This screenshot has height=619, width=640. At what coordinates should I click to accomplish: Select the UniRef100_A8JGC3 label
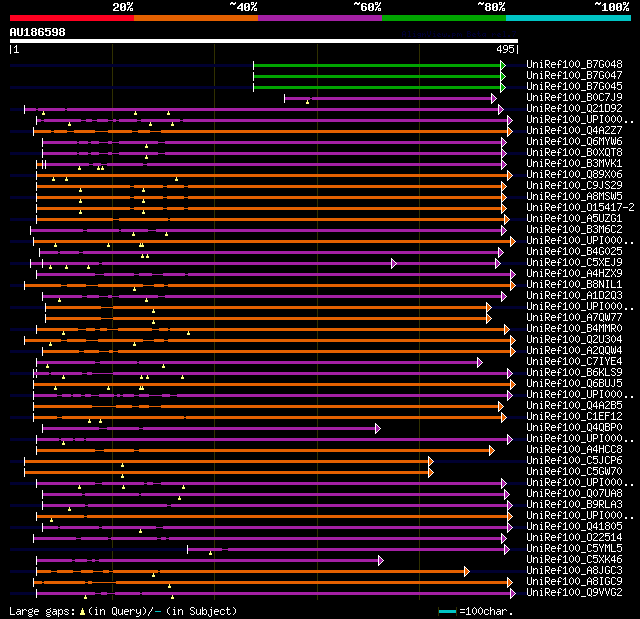[574, 571]
